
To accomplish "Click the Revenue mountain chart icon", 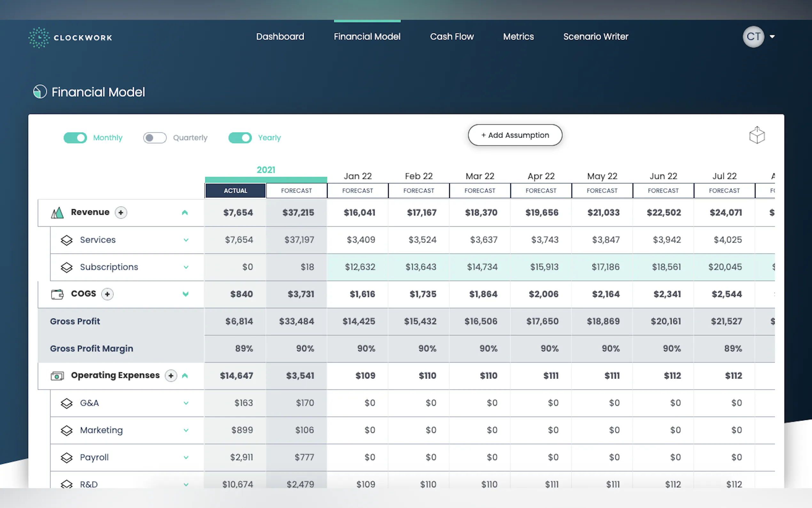I will coord(58,213).
